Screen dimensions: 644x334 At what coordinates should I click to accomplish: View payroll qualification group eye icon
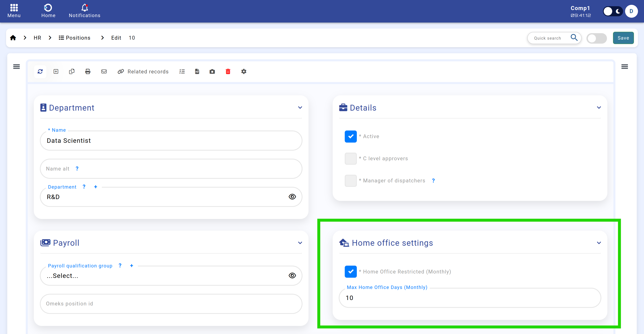click(x=292, y=275)
